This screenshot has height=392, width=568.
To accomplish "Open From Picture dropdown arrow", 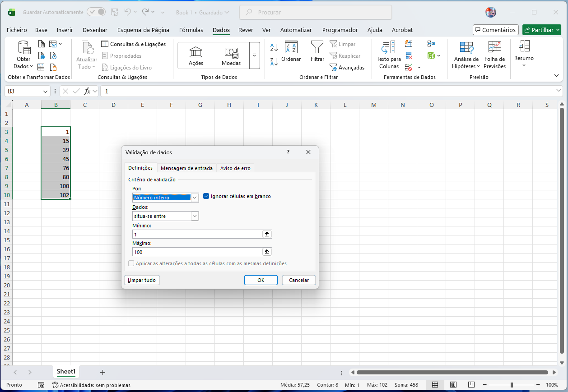I will pos(61,44).
